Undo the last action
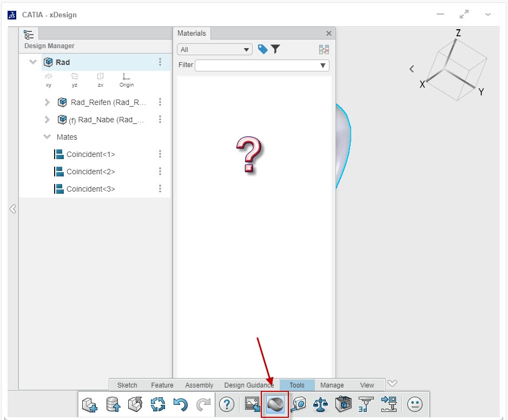 (x=181, y=405)
